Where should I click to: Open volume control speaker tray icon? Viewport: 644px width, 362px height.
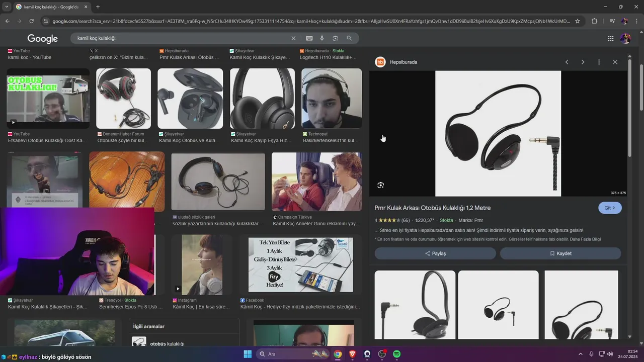click(610, 354)
